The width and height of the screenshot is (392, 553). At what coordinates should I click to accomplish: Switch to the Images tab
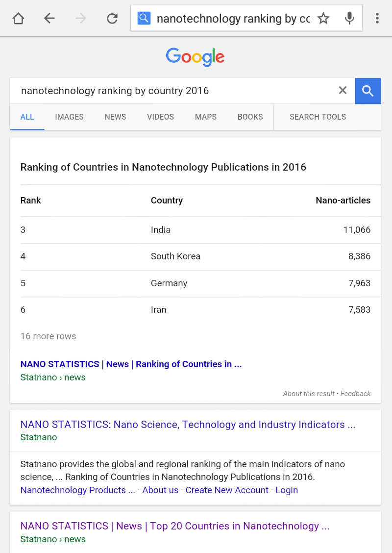pyautogui.click(x=69, y=117)
